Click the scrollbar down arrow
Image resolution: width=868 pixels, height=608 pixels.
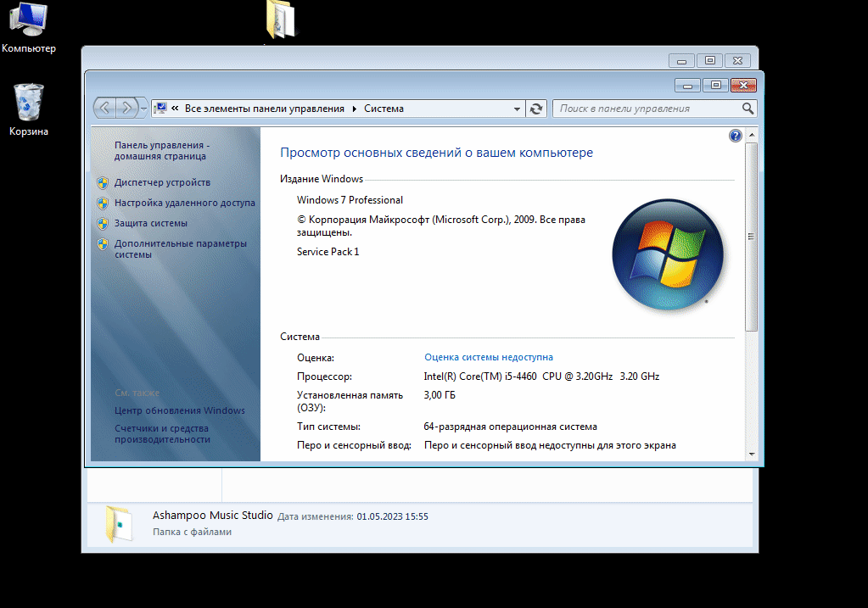[x=752, y=454]
